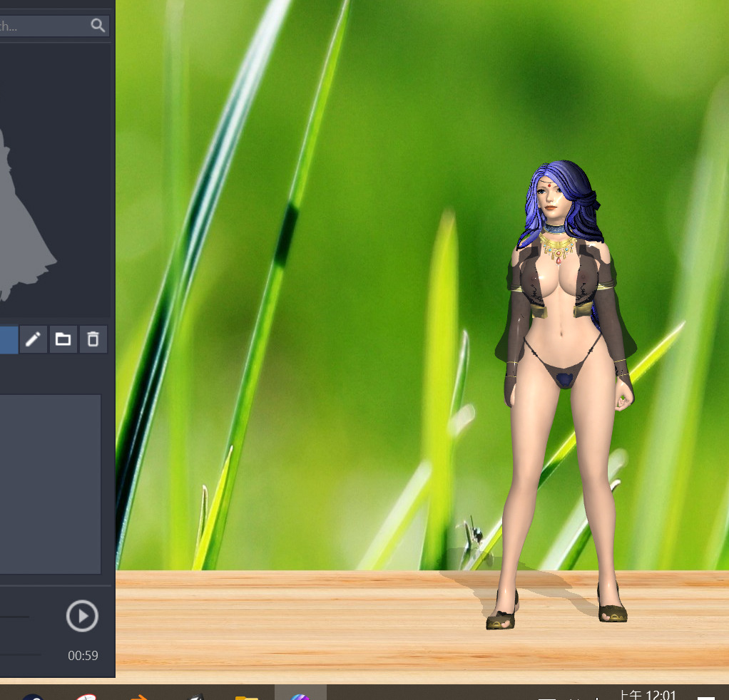729x700 pixels.
Task: Click the trash delete icon
Action: pos(93,339)
